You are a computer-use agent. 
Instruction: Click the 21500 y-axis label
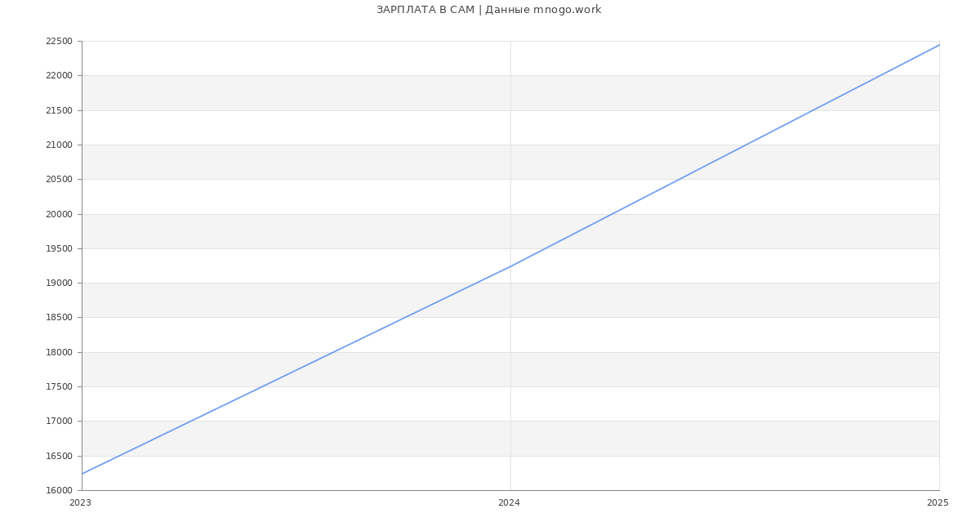coord(59,110)
